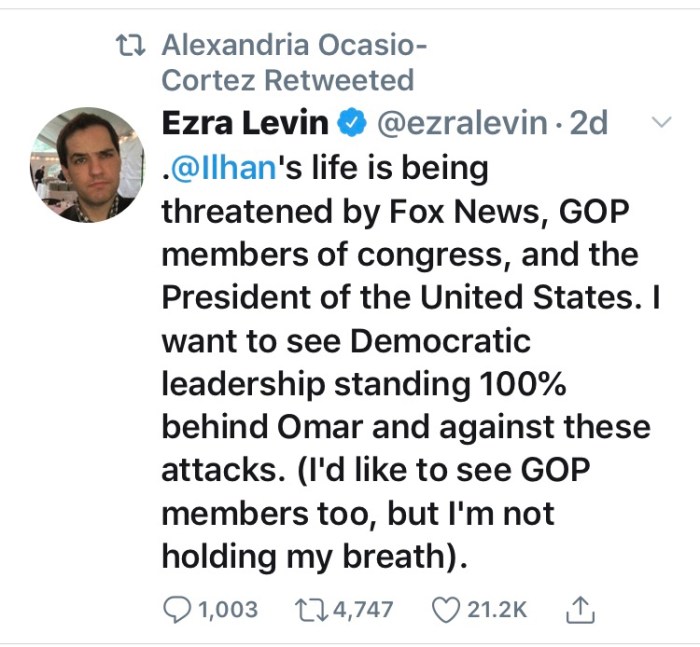Click the "Ezra Levin" display name
Viewport: 700px width, 647px height.
click(245, 124)
